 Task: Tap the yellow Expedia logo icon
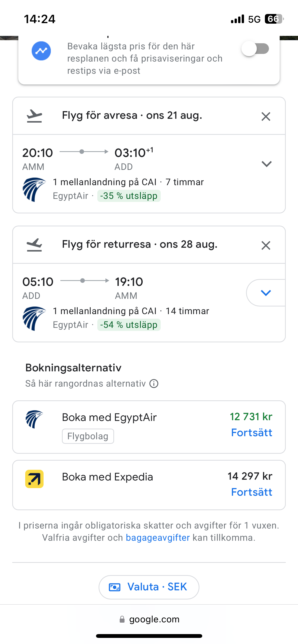[34, 479]
